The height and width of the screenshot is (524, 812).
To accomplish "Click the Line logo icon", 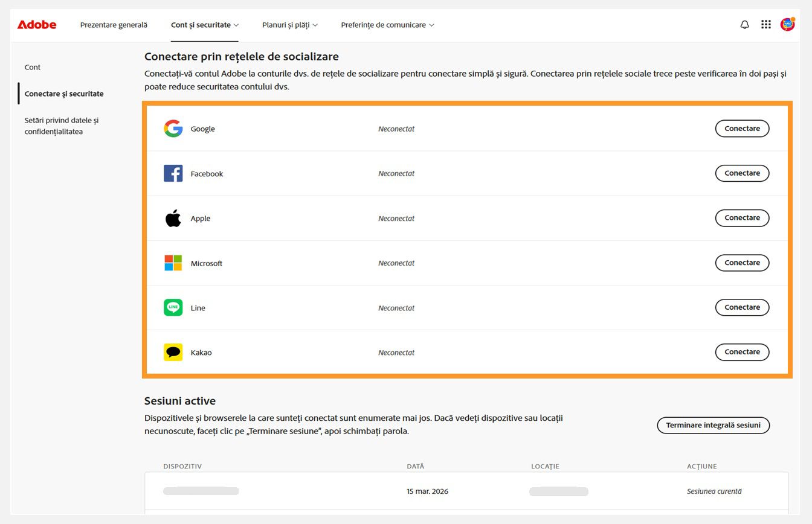I will (x=173, y=307).
